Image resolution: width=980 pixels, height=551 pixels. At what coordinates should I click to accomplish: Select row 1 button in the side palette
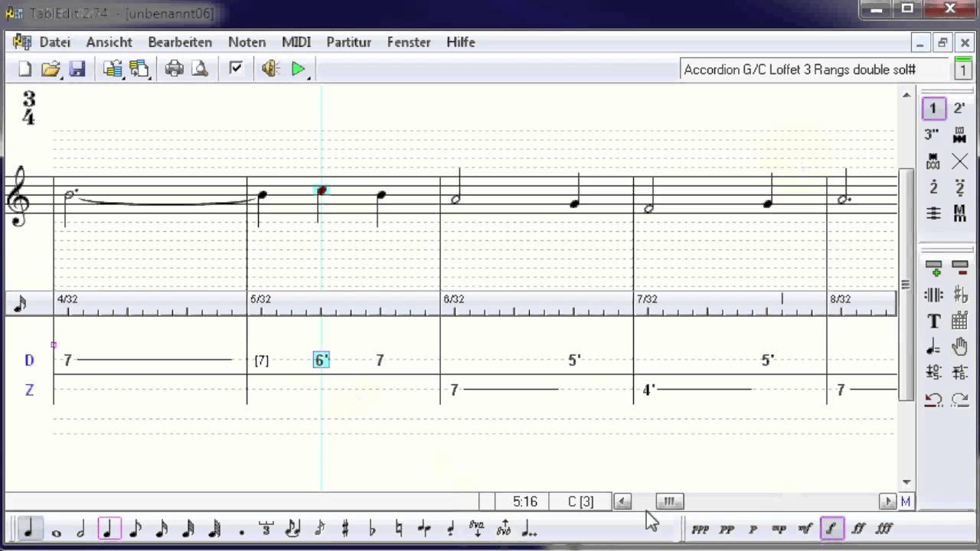pos(933,109)
